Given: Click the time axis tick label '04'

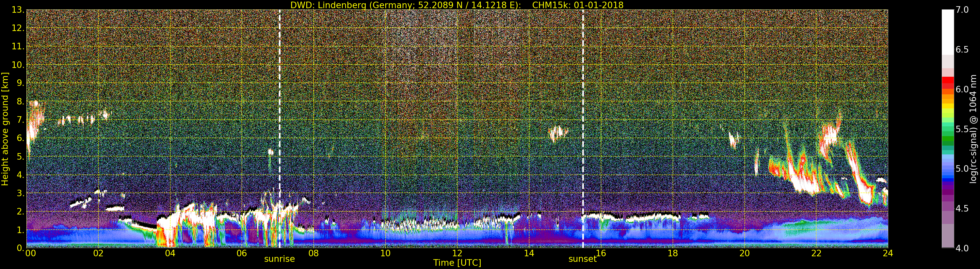Looking at the screenshot, I should (x=170, y=253).
